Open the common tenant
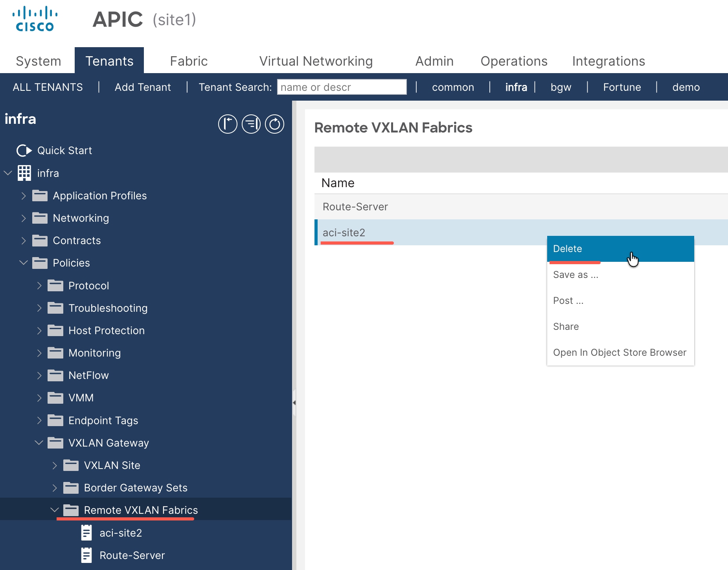The height and width of the screenshot is (570, 728). pos(453,87)
